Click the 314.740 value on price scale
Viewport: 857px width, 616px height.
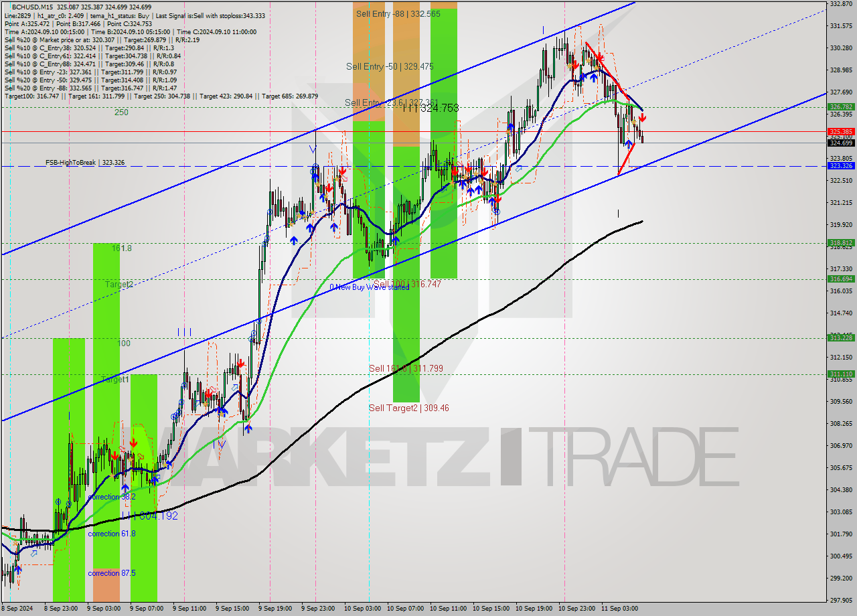[841, 313]
